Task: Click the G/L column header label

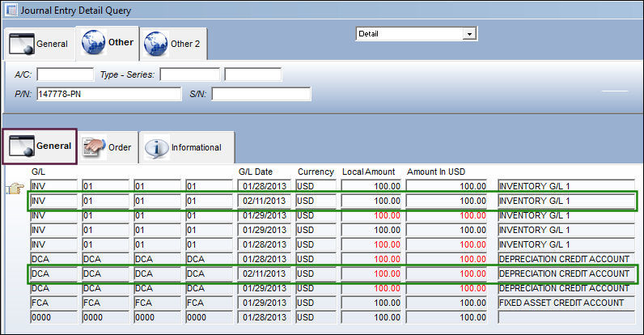Action: pos(38,172)
